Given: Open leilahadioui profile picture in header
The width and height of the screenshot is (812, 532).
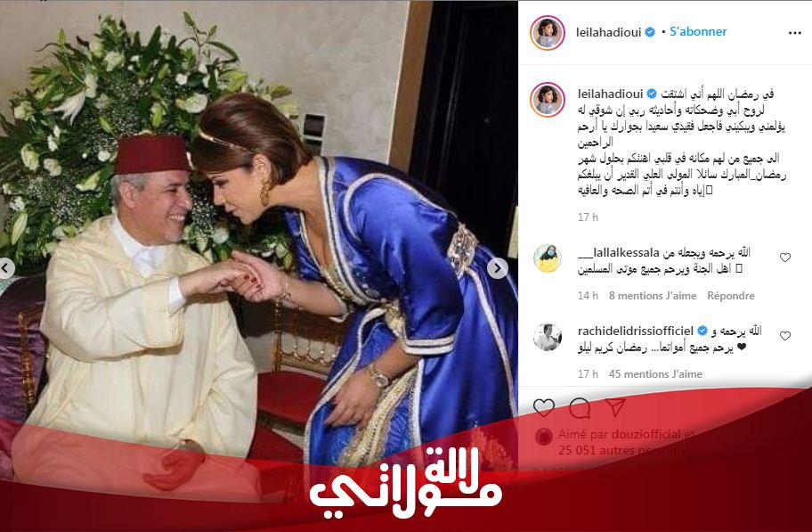Looking at the screenshot, I should click(548, 33).
